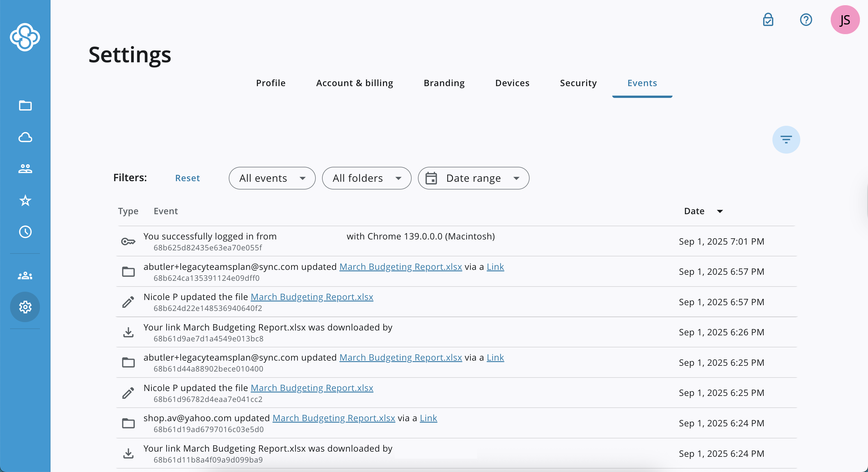Open the Date range picker
The width and height of the screenshot is (868, 472).
(473, 178)
